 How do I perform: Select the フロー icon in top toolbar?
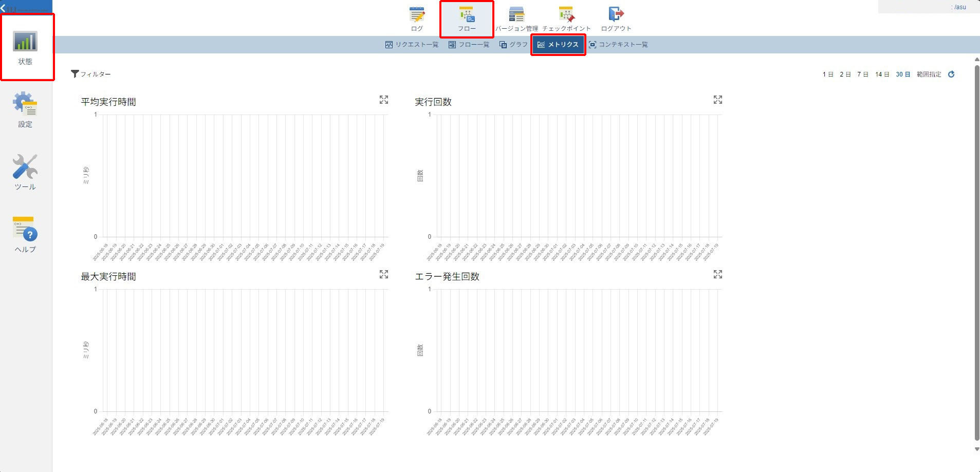[x=467, y=18]
